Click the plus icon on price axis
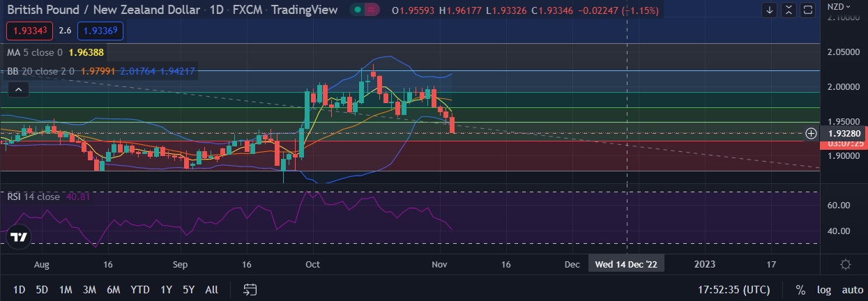Image resolution: width=868 pixels, height=301 pixels. [x=811, y=133]
